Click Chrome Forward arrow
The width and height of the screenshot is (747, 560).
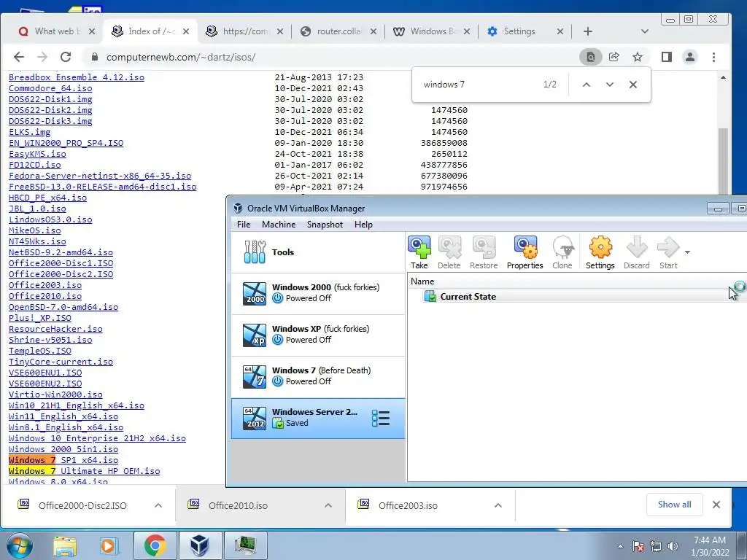42,57
